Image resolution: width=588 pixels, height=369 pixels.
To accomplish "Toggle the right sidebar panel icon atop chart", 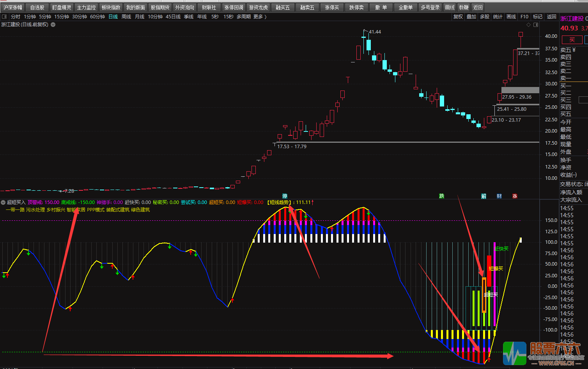I will tap(536, 25).
